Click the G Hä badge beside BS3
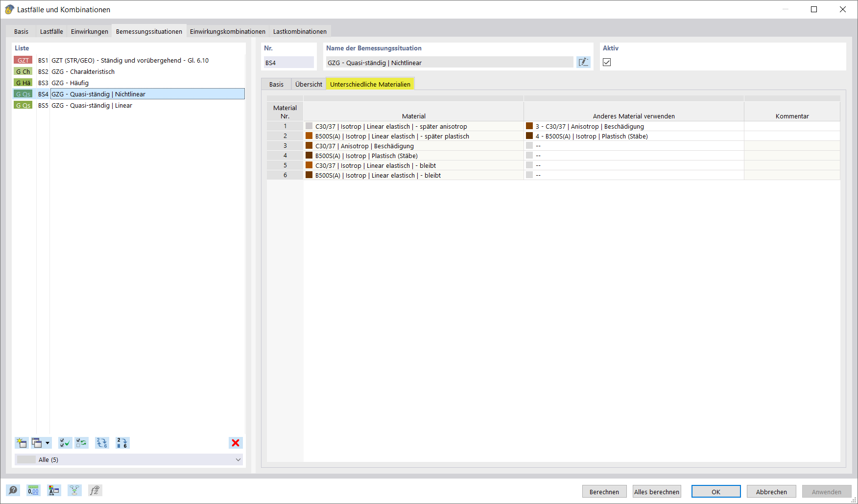This screenshot has width=858, height=504. [x=23, y=82]
